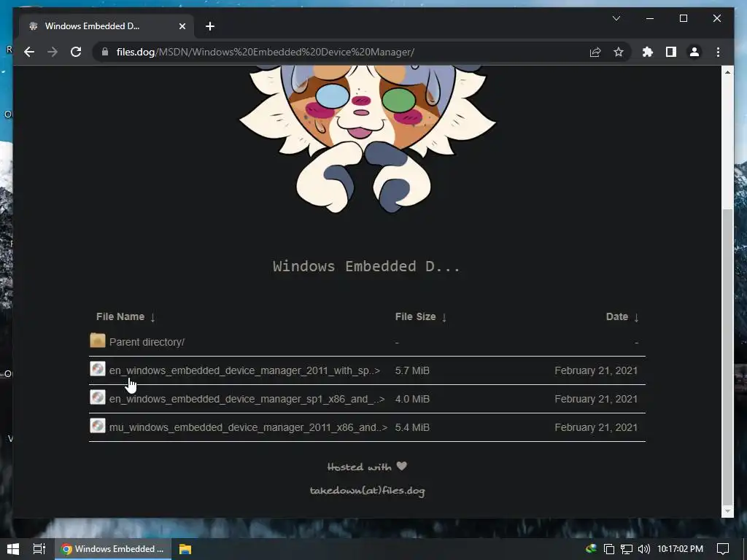The image size is (747, 560).
Task: Download en_windows_embedded_device_manager_2011_with_sp file
Action: pos(244,370)
